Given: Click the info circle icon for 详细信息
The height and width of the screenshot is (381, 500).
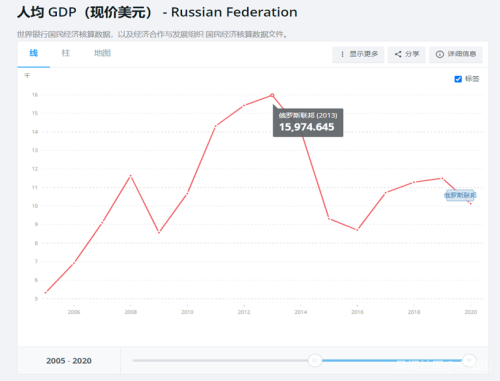Looking at the screenshot, I should point(440,54).
